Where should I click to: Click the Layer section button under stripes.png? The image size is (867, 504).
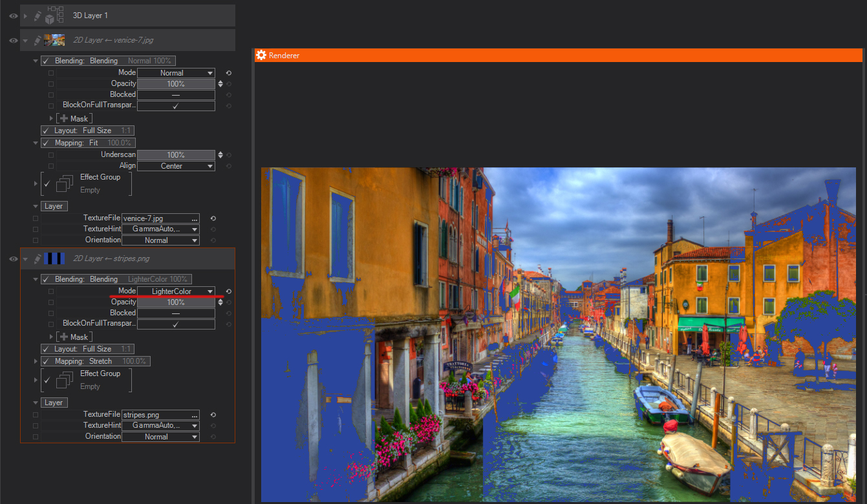[x=54, y=403]
